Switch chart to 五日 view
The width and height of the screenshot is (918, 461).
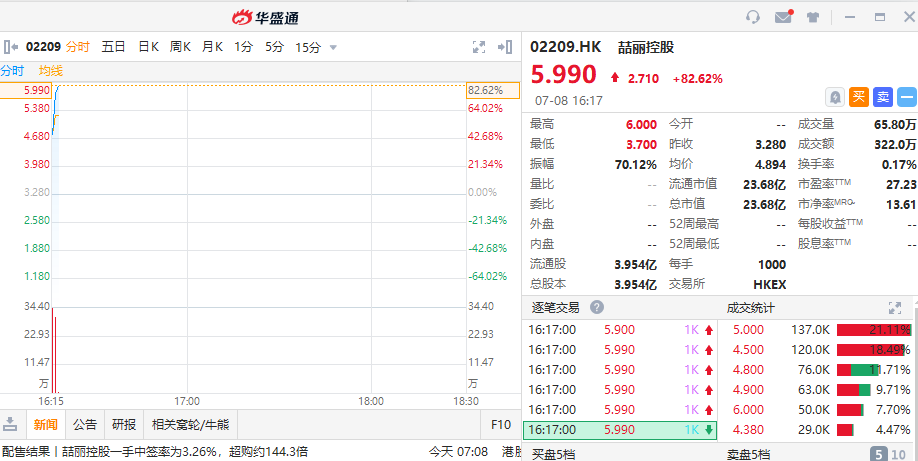pyautogui.click(x=114, y=47)
